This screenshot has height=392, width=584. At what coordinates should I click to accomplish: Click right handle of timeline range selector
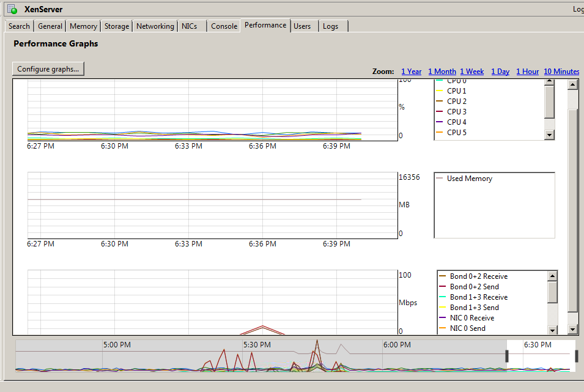click(576, 356)
